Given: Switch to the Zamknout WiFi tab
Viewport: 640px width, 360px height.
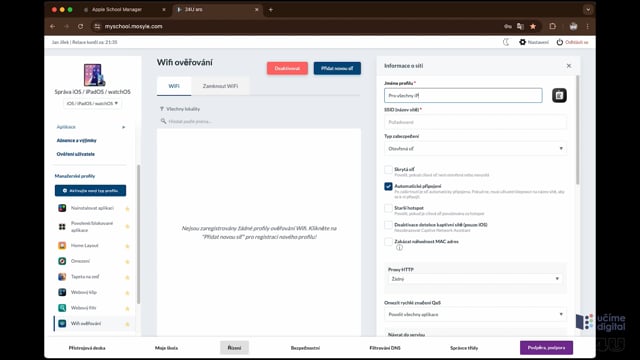Looking at the screenshot, I should 220,86.
